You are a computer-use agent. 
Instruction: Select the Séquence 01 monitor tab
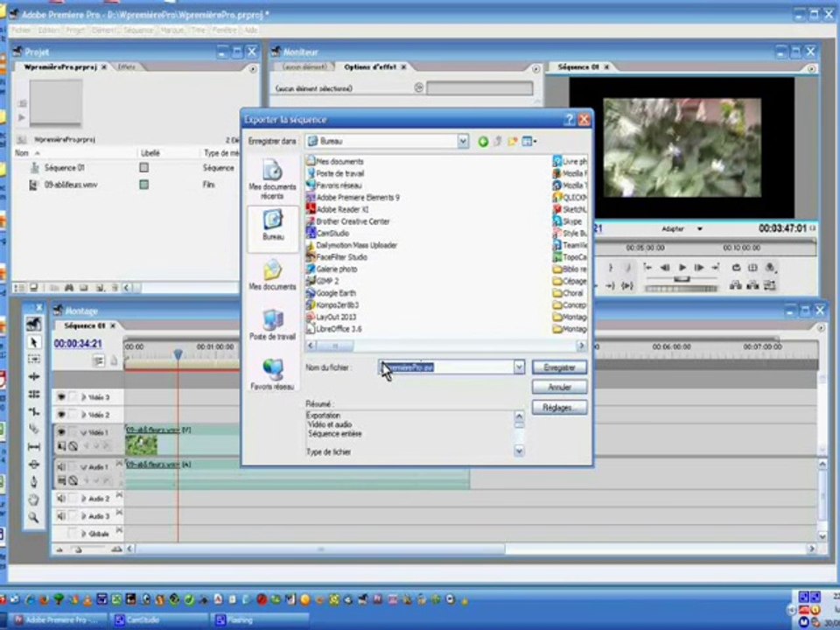pos(578,67)
